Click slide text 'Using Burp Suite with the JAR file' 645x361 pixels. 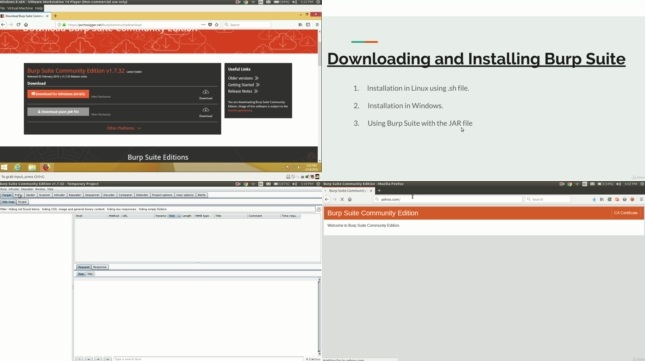pyautogui.click(x=420, y=123)
